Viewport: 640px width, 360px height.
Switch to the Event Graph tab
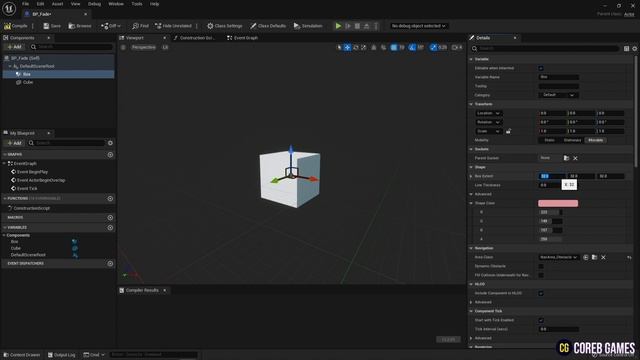pos(243,38)
